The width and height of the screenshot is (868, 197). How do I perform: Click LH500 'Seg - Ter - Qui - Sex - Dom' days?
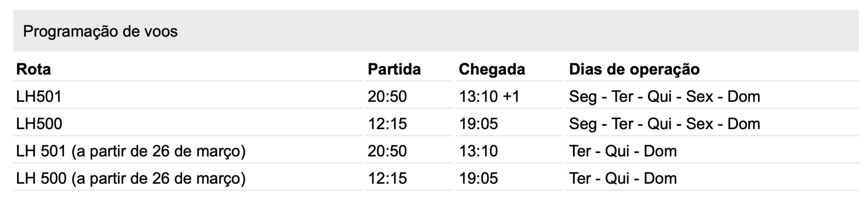[665, 124]
